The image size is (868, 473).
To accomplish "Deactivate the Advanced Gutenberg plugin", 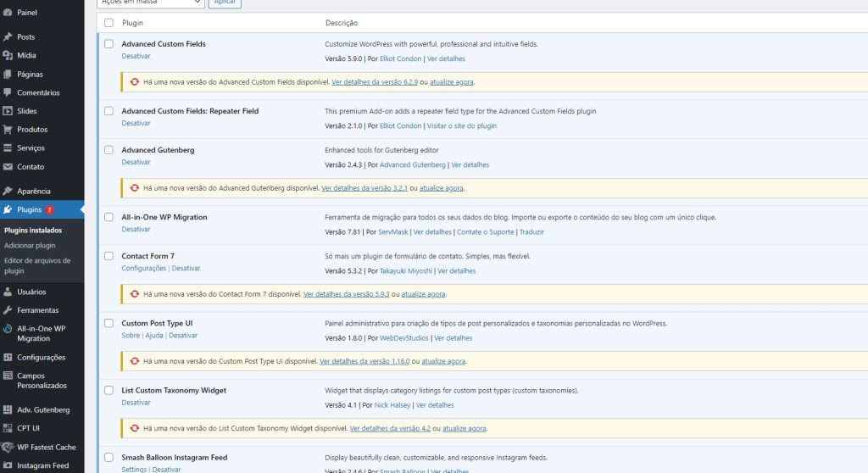I will (136, 162).
